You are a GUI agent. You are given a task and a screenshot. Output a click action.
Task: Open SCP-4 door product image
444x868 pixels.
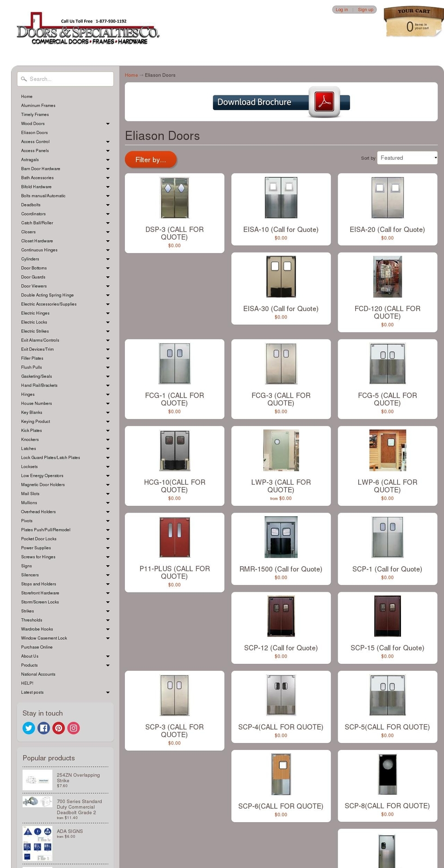(281, 695)
